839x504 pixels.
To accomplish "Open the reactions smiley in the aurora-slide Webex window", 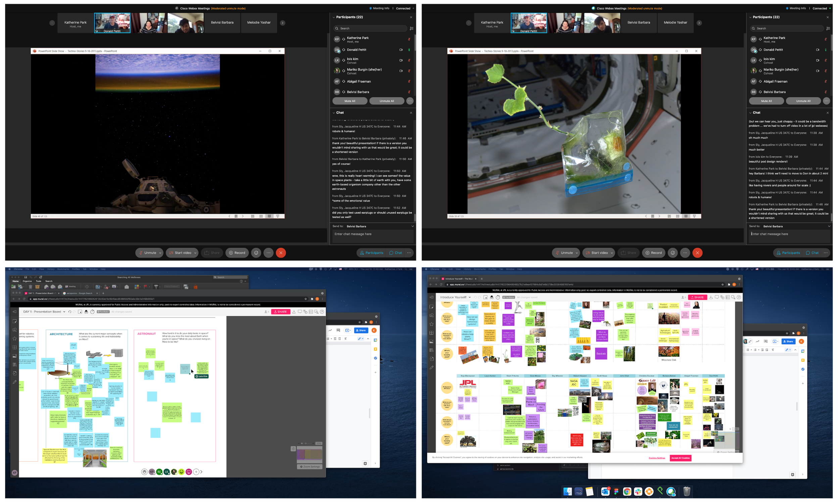I will (x=256, y=253).
